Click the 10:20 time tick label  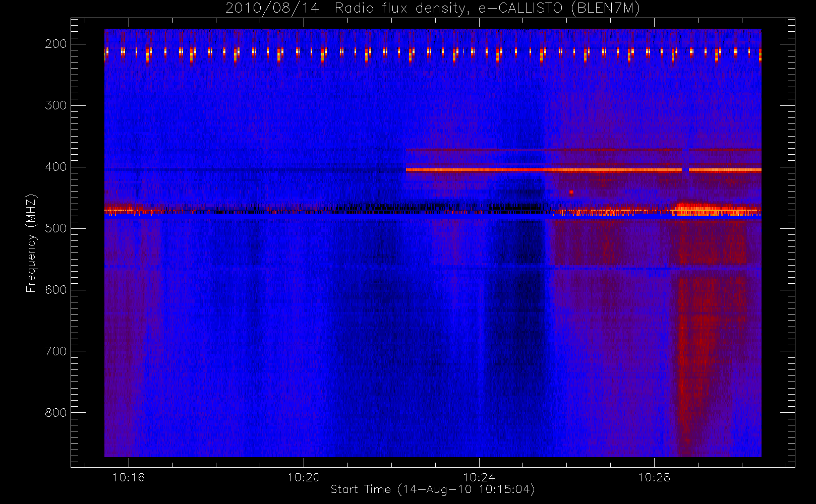(304, 477)
